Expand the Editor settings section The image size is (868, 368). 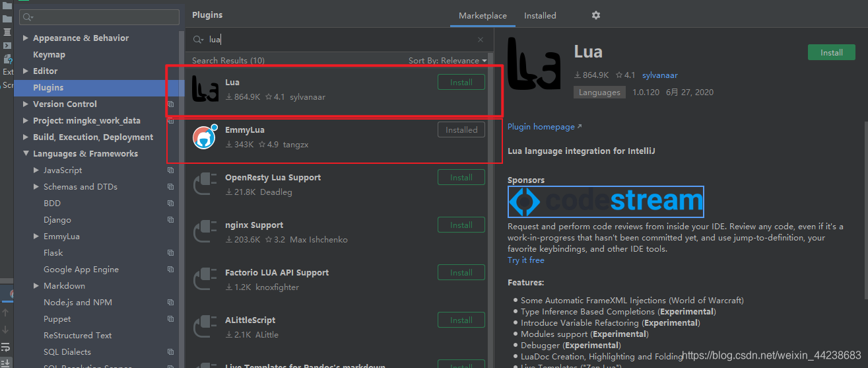[x=25, y=71]
